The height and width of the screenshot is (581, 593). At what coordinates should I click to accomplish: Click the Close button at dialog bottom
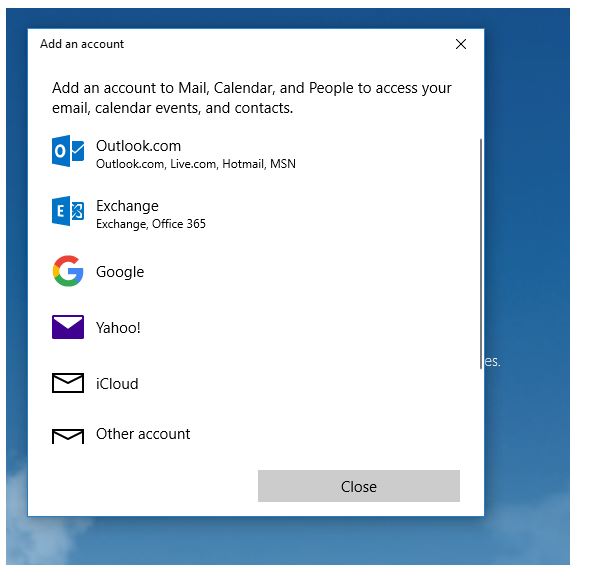(359, 486)
